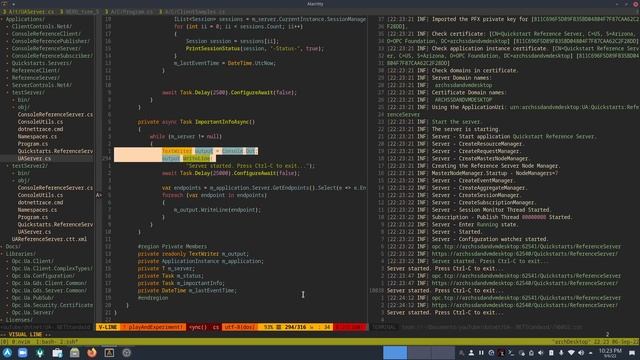The width and height of the screenshot is (640, 360).
Task: Click 'Check domains in certificate' log line
Action: point(452,71)
